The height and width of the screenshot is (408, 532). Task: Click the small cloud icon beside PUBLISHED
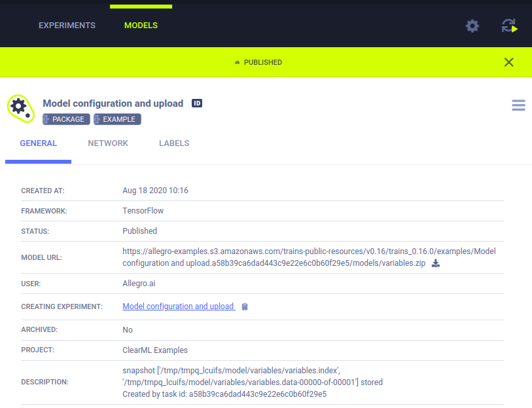238,63
